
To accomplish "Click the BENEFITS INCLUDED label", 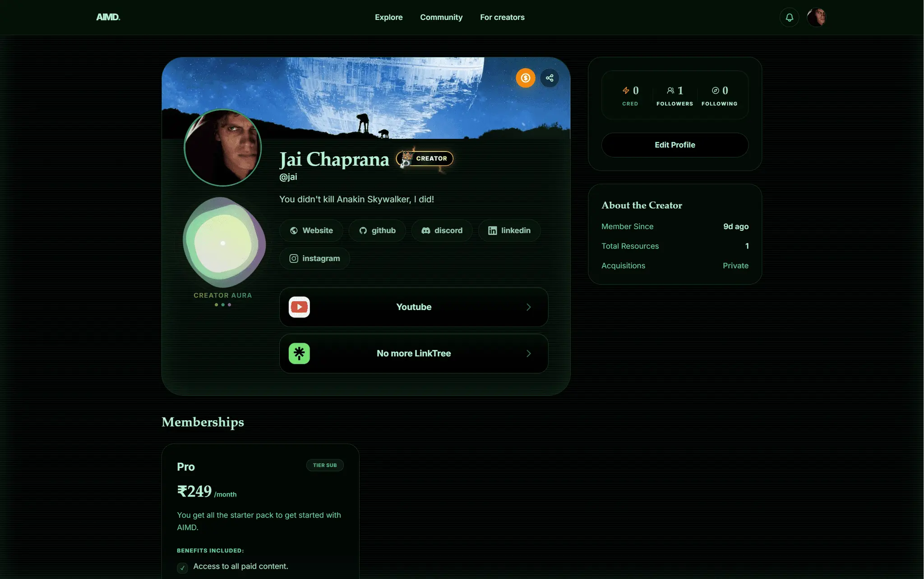I will [x=210, y=551].
